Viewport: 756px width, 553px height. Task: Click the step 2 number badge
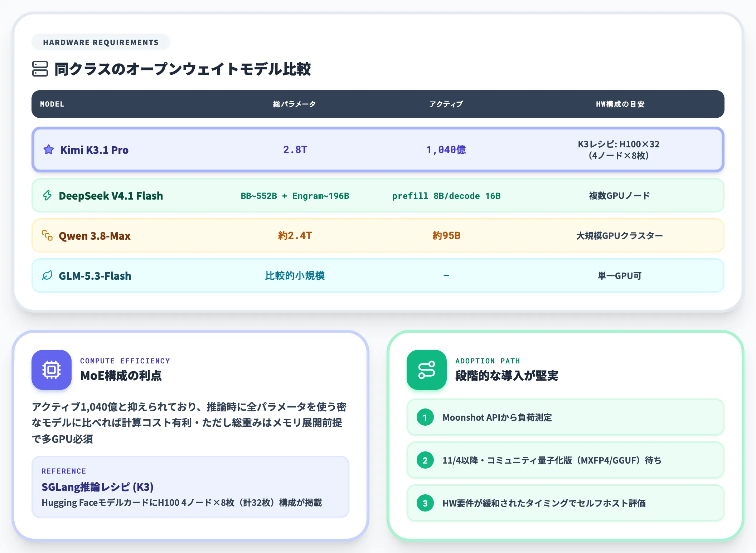425,460
